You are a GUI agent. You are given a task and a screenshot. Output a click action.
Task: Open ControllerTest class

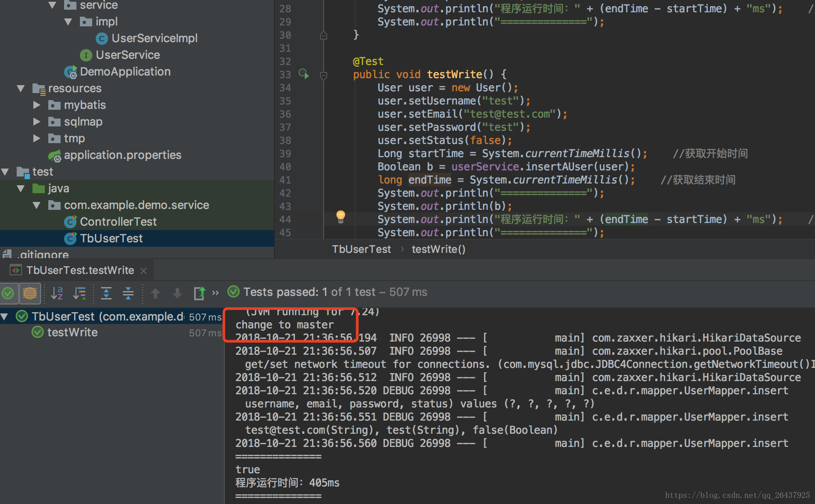pyautogui.click(x=118, y=222)
